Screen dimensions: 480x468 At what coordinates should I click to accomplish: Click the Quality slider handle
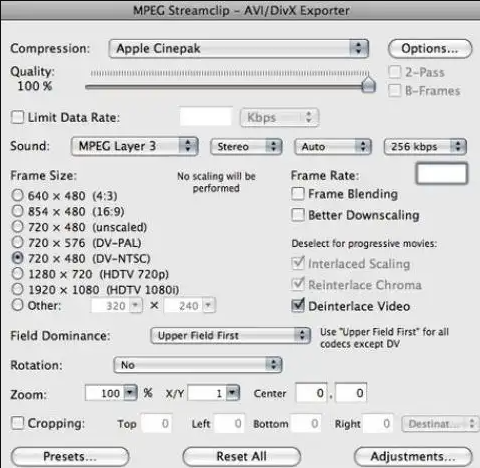[x=368, y=84]
